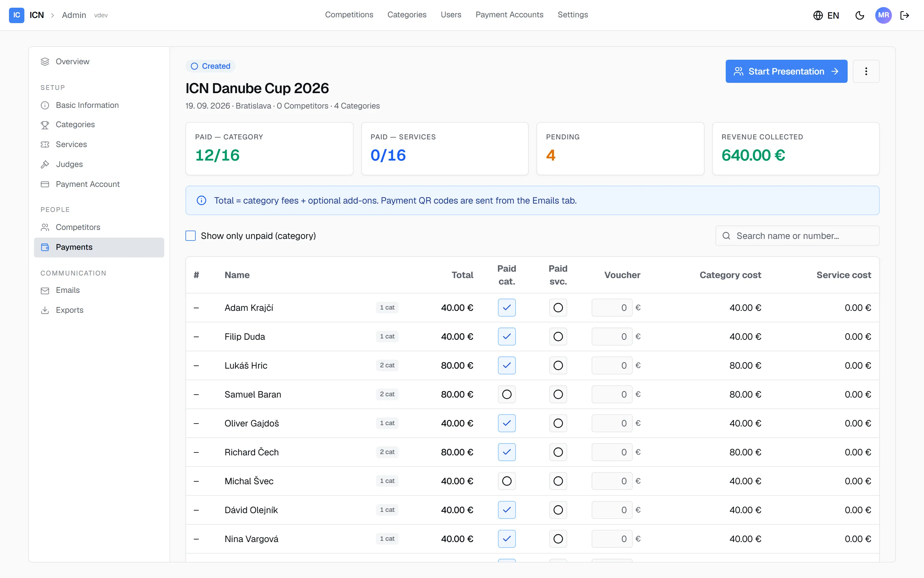Open the Settings tab

pyautogui.click(x=573, y=14)
